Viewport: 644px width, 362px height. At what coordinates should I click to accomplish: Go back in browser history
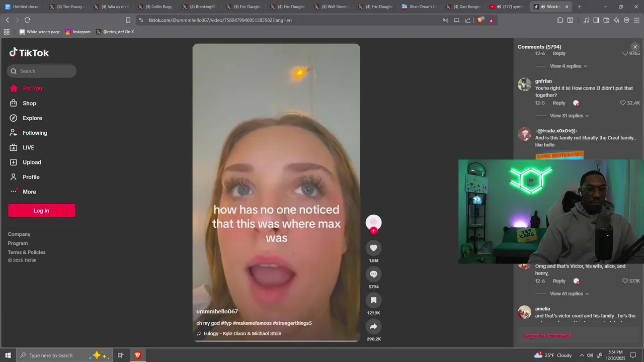[7, 20]
